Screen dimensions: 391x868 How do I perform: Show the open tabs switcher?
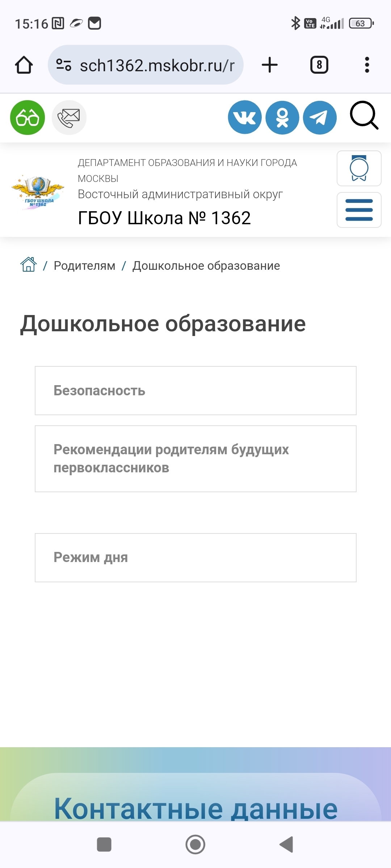pyautogui.click(x=319, y=65)
